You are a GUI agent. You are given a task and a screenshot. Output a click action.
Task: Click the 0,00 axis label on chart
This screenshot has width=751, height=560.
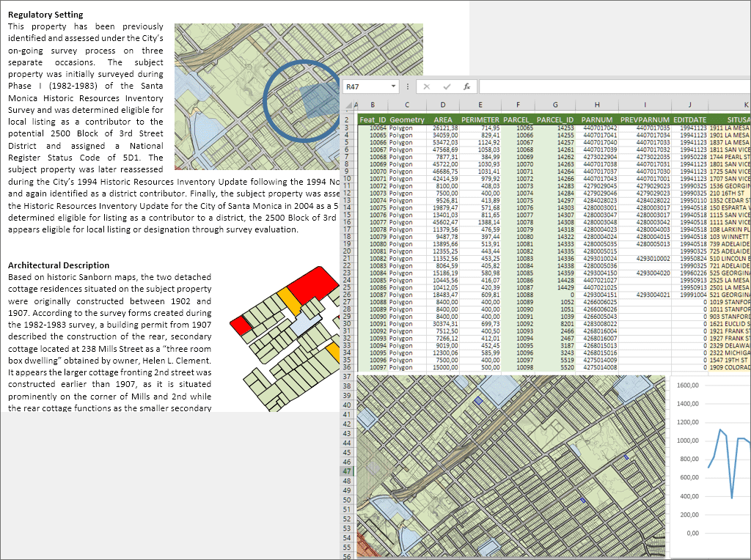pyautogui.click(x=692, y=533)
